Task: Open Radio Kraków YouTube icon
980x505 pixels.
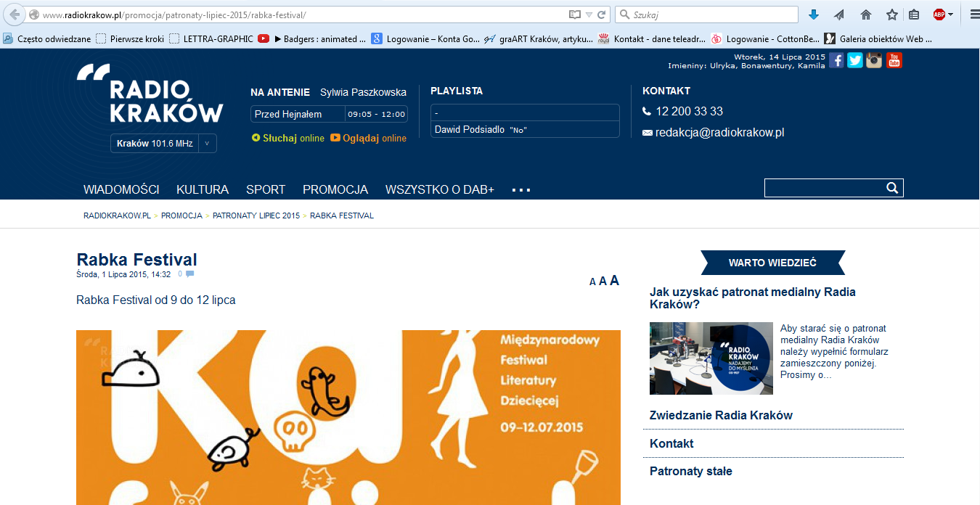Action: (x=894, y=60)
